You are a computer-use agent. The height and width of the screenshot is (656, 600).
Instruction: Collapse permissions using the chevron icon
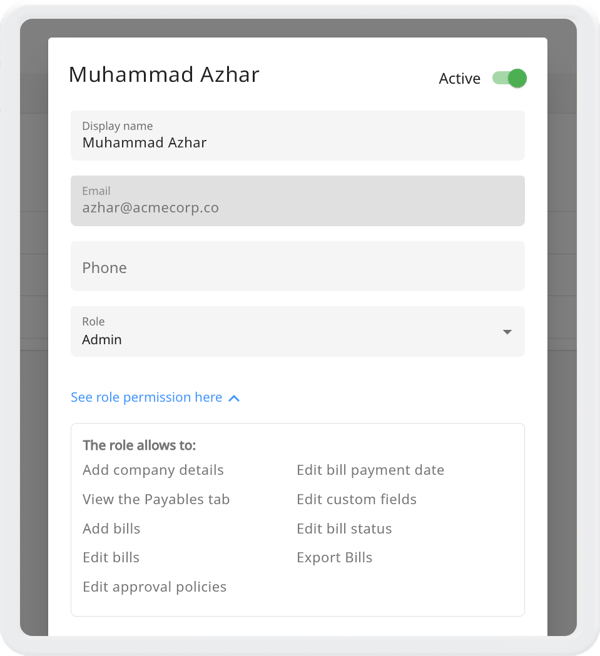234,398
